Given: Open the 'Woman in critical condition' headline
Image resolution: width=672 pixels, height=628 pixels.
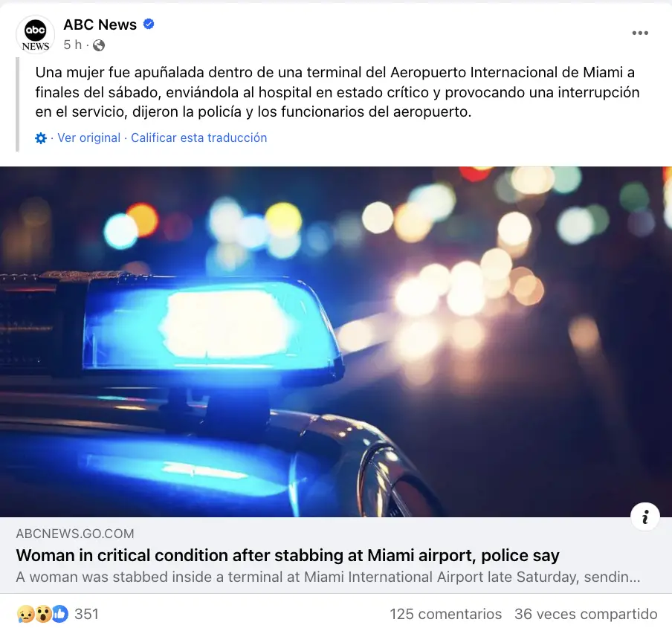Looking at the screenshot, I should coord(288,555).
